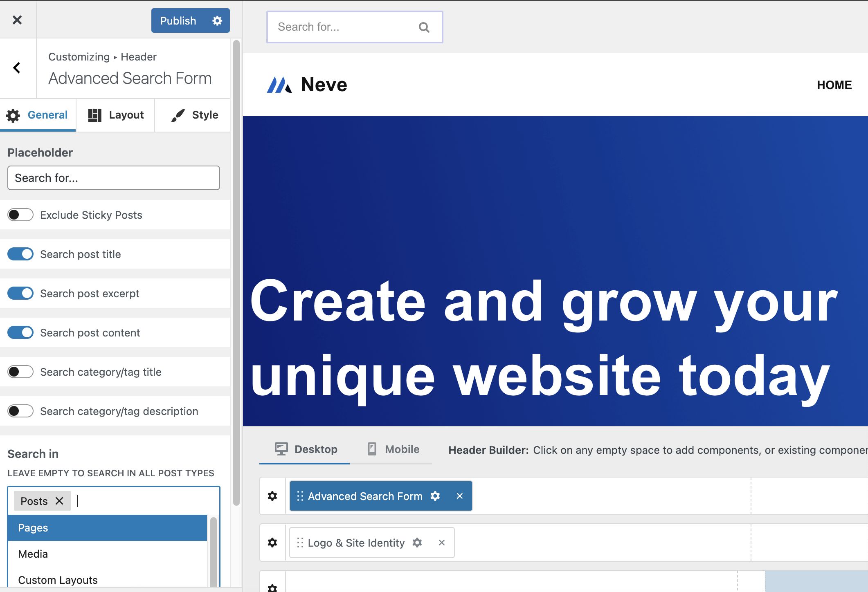Turn on Search category/tag title
The width and height of the screenshot is (868, 592).
click(20, 372)
